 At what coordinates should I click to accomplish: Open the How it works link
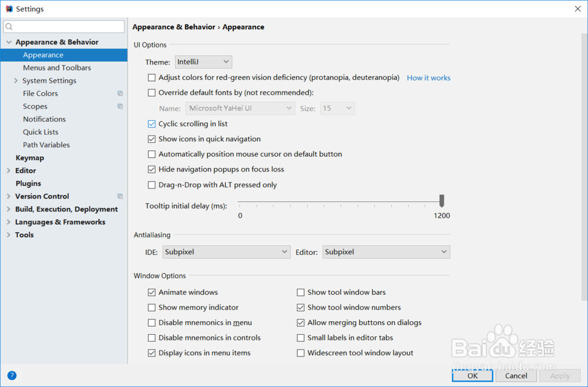429,78
